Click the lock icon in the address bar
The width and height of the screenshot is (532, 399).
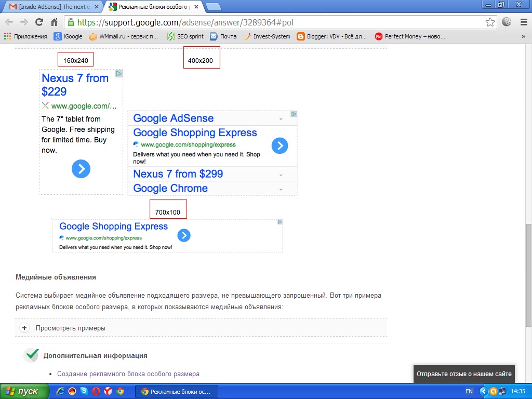point(71,22)
